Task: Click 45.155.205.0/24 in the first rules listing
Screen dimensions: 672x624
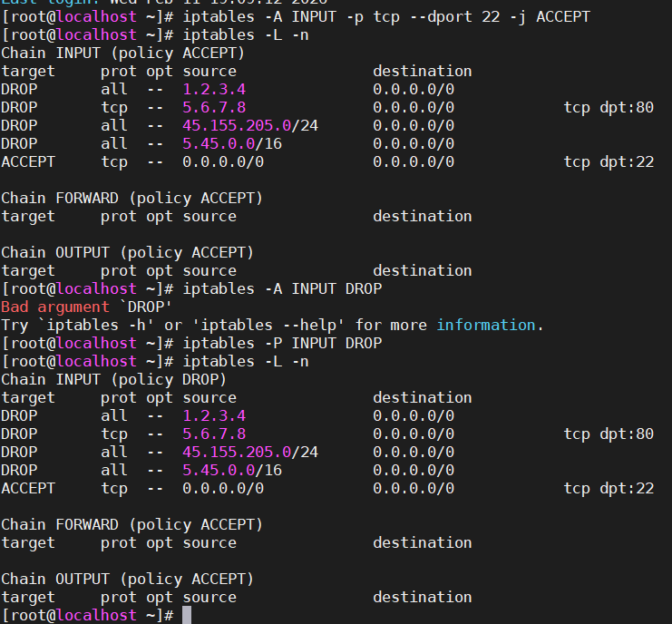Action: click(x=250, y=125)
